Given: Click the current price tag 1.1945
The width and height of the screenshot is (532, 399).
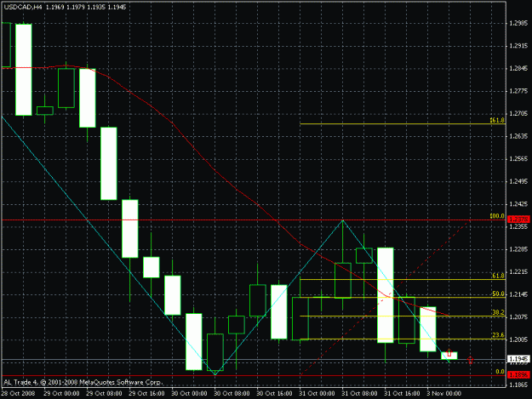Looking at the screenshot, I should pos(518,359).
